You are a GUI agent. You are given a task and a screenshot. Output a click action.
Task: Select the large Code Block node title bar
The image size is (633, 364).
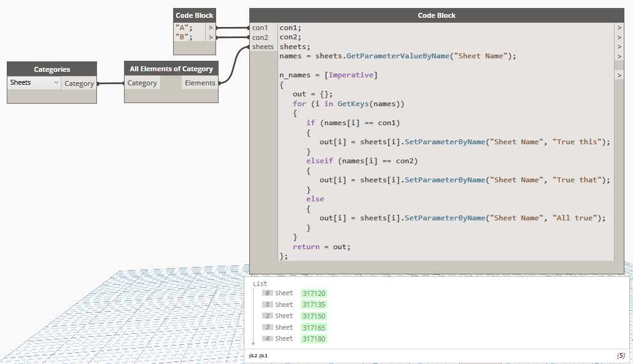[437, 15]
